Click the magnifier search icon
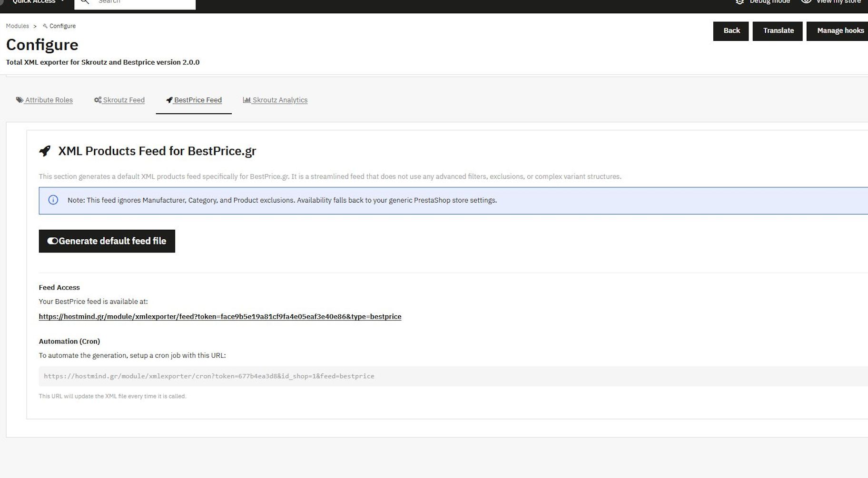 85,2
